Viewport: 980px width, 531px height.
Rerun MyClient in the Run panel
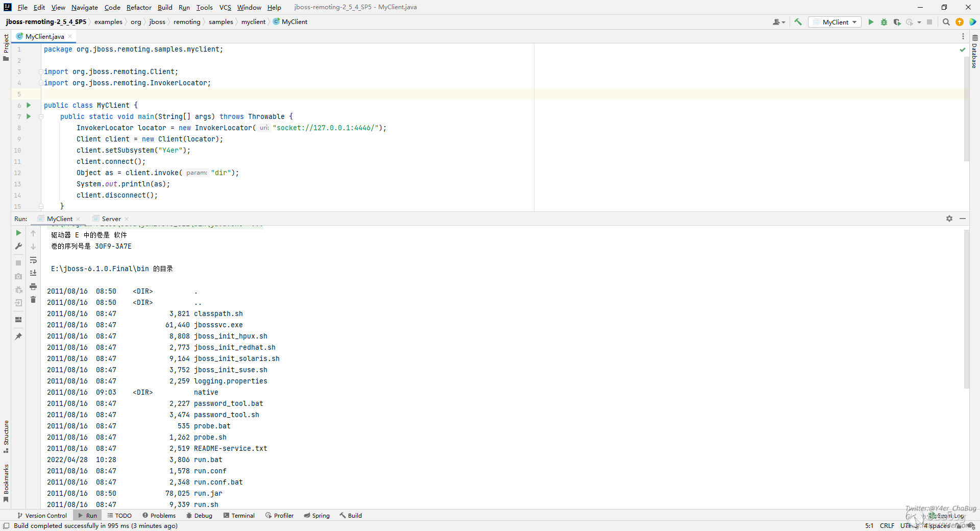[18, 233]
